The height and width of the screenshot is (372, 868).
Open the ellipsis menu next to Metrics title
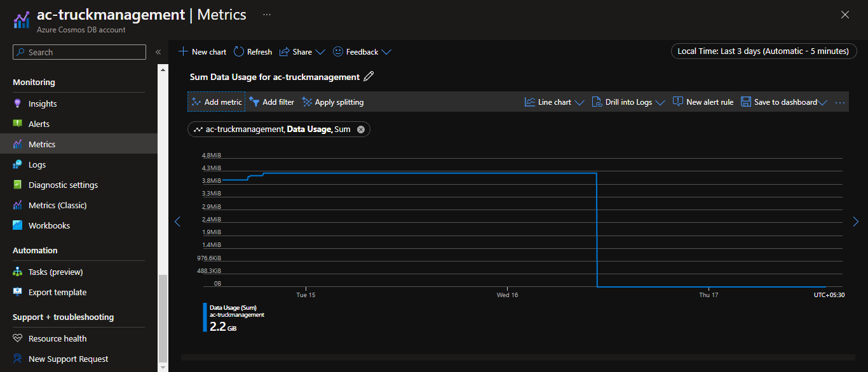[x=267, y=15]
